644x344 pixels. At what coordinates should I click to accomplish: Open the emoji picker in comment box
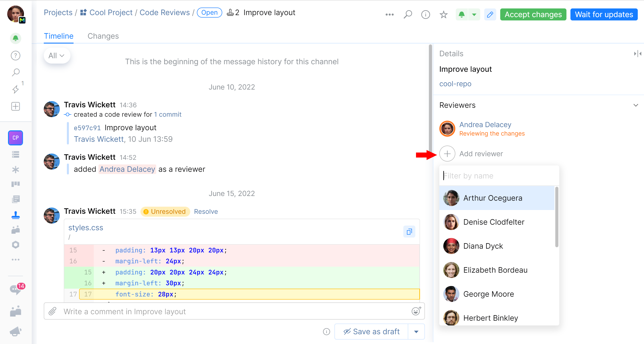pos(416,311)
